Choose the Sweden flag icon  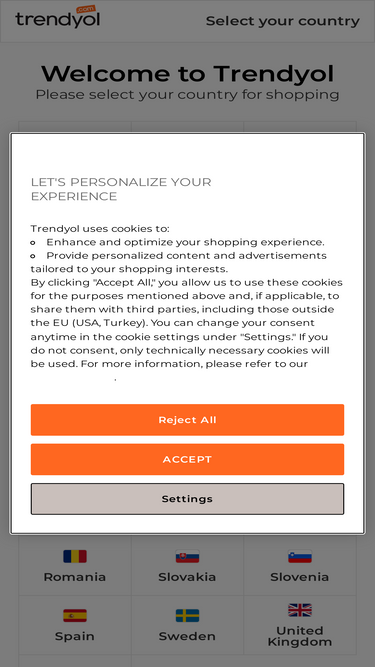coord(187,615)
